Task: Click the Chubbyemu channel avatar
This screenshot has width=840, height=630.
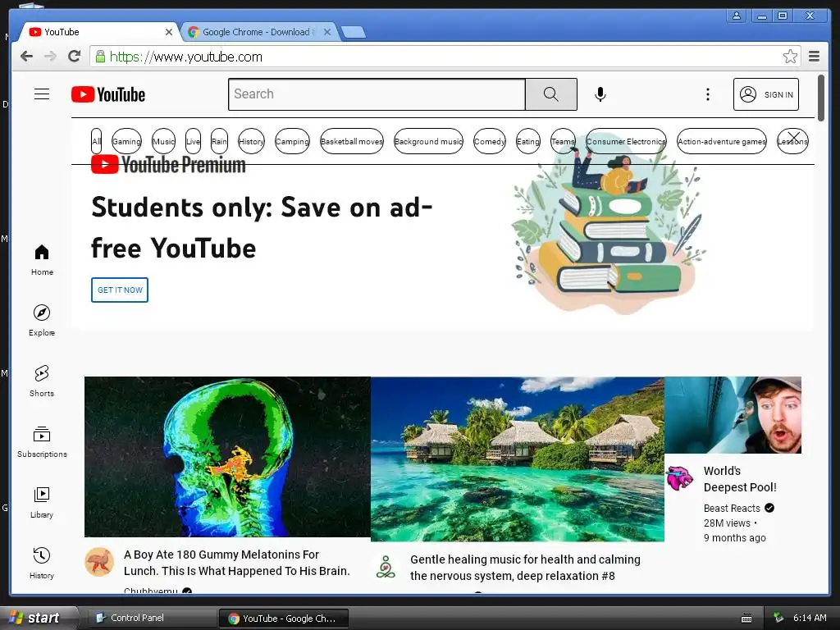Action: click(99, 562)
